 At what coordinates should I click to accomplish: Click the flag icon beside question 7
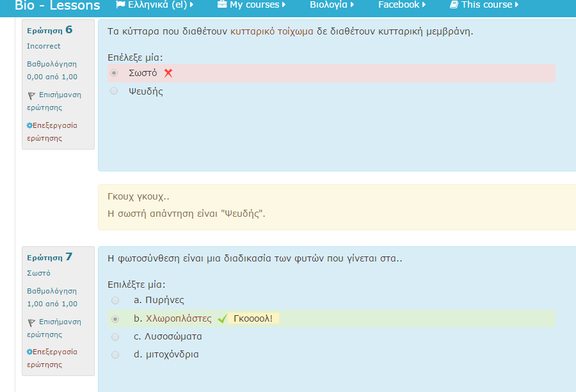click(31, 322)
